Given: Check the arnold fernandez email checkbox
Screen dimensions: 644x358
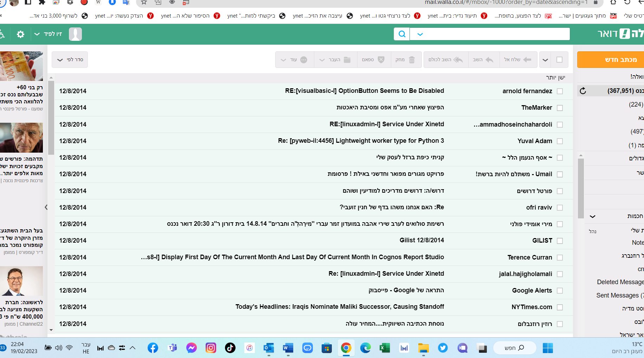Looking at the screenshot, I should [560, 91].
